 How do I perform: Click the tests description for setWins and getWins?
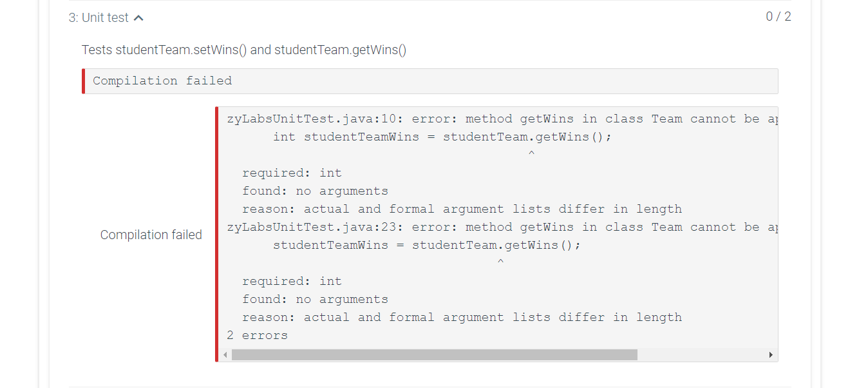243,49
